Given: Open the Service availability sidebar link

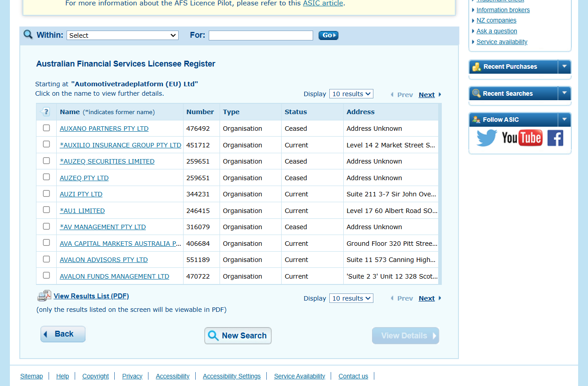Looking at the screenshot, I should [502, 42].
